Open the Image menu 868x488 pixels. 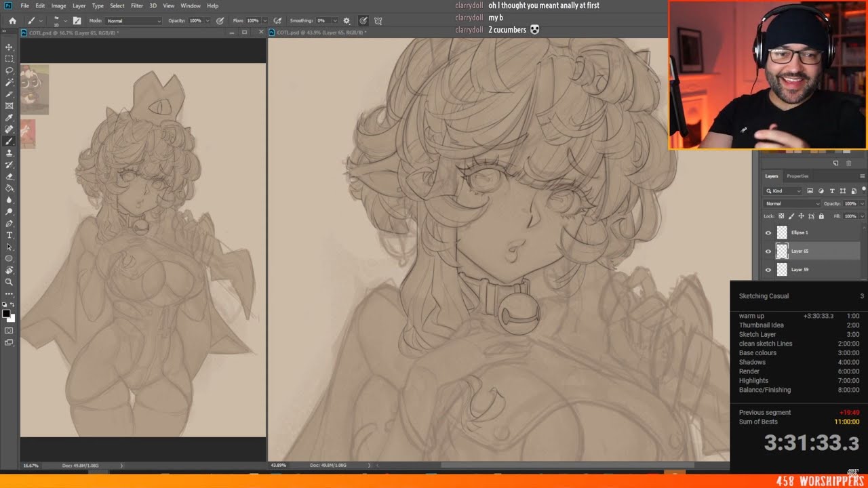pos(58,5)
